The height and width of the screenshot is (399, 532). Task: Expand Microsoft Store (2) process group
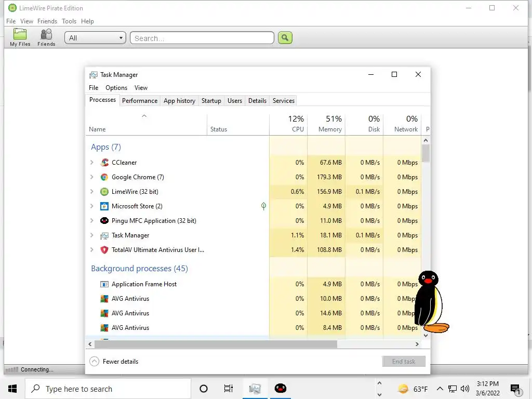[91, 206]
